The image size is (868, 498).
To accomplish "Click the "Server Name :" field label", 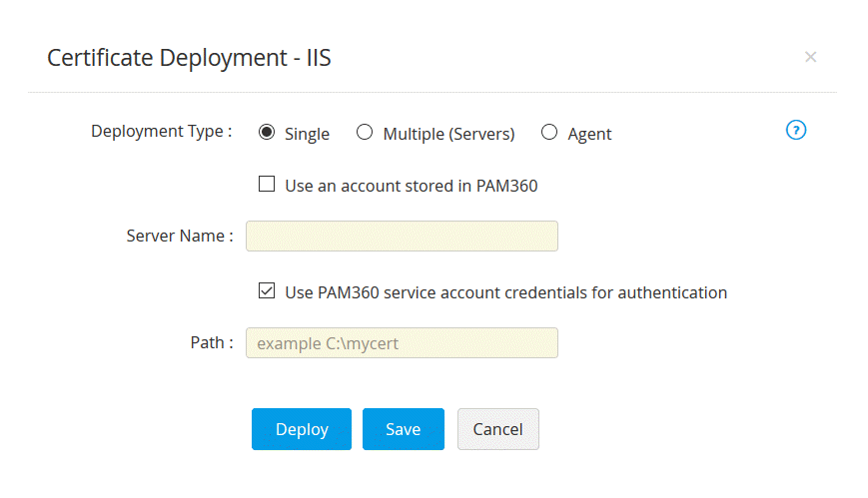I will pos(180,236).
